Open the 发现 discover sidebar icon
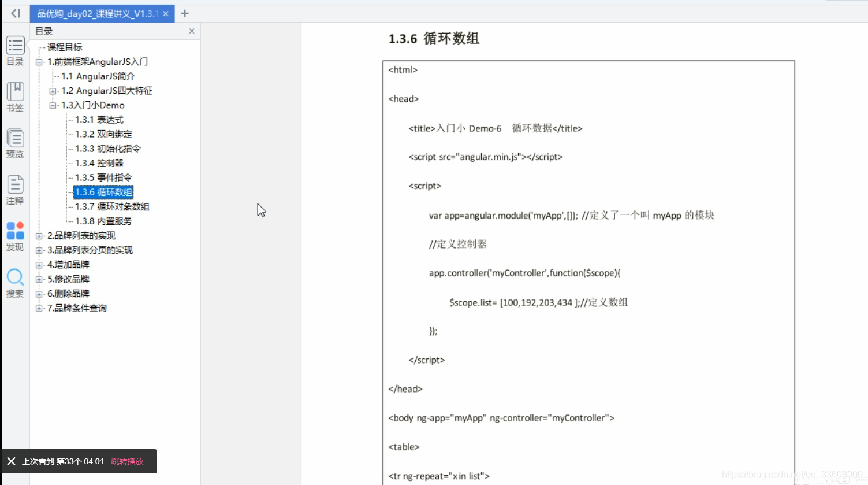The height and width of the screenshot is (485, 868). click(x=15, y=236)
